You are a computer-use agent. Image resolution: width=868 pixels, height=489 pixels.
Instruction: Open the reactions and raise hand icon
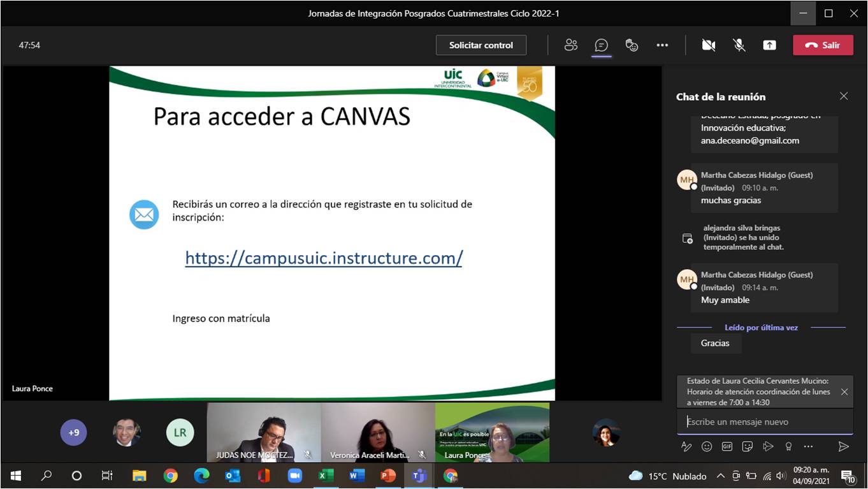click(x=632, y=45)
